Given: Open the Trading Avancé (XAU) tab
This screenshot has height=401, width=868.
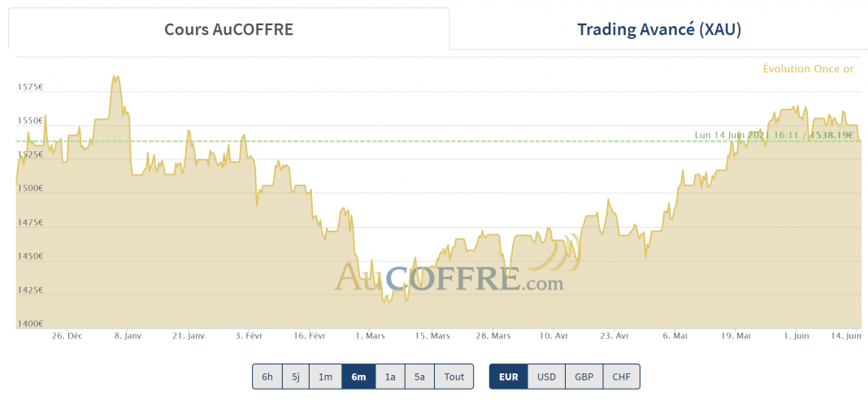Looking at the screenshot, I should [x=658, y=30].
